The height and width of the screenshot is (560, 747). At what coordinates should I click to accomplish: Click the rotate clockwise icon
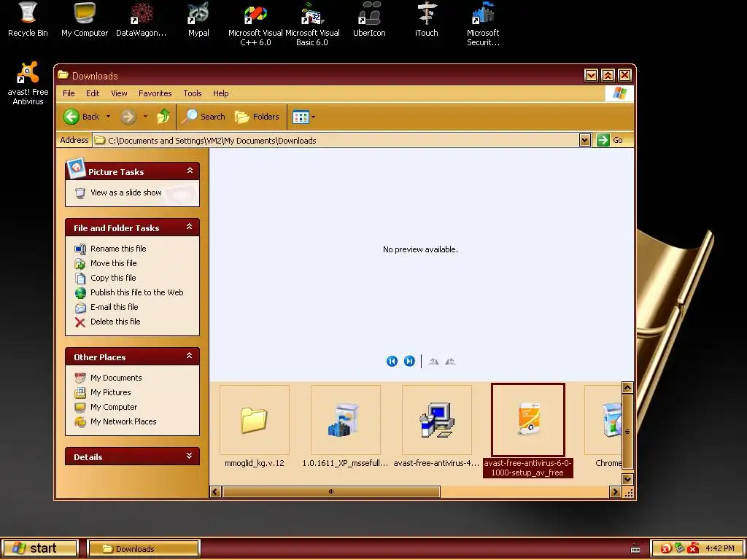(433, 362)
